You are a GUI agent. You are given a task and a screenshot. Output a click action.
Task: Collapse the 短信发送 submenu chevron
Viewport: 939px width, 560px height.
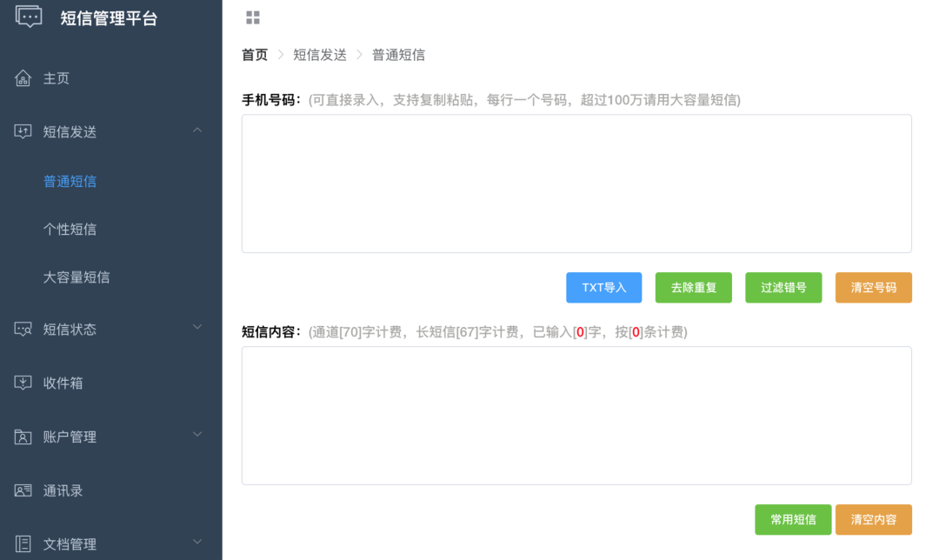(197, 130)
